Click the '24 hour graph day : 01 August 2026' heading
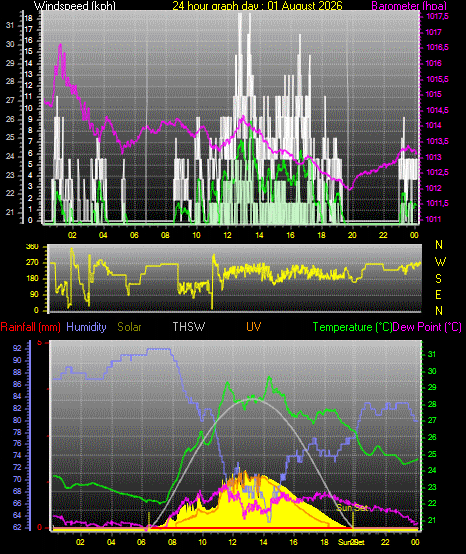Viewport: 466px width, 554px height. tap(257, 5)
